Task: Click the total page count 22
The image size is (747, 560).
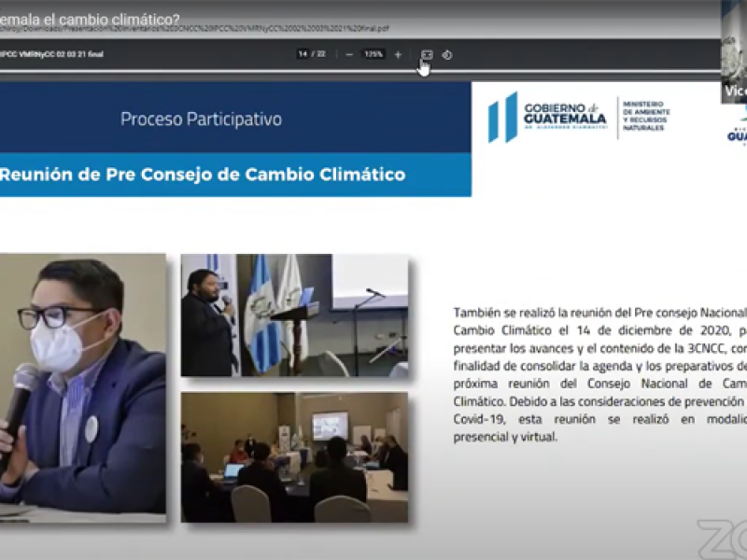Action: [321, 54]
